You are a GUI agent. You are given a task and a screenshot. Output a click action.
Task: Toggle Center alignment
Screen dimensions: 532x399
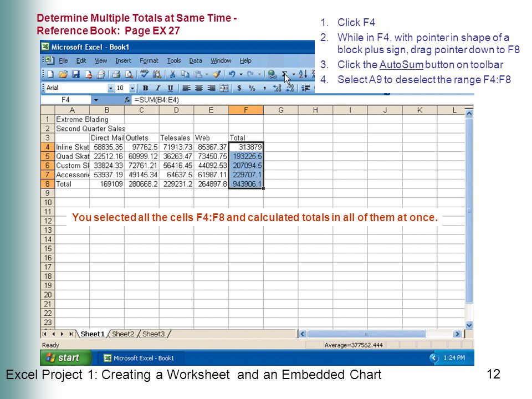click(x=199, y=88)
